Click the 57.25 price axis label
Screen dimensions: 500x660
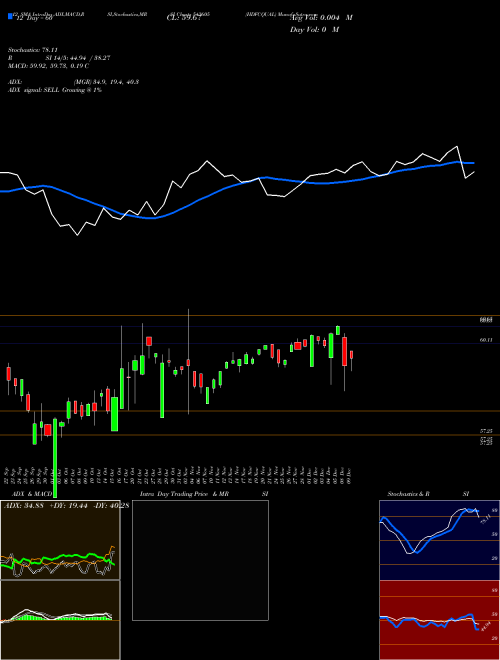pyautogui.click(x=486, y=431)
